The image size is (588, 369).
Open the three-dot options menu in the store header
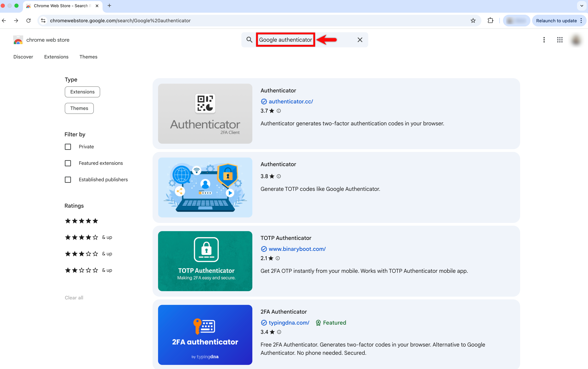click(544, 40)
